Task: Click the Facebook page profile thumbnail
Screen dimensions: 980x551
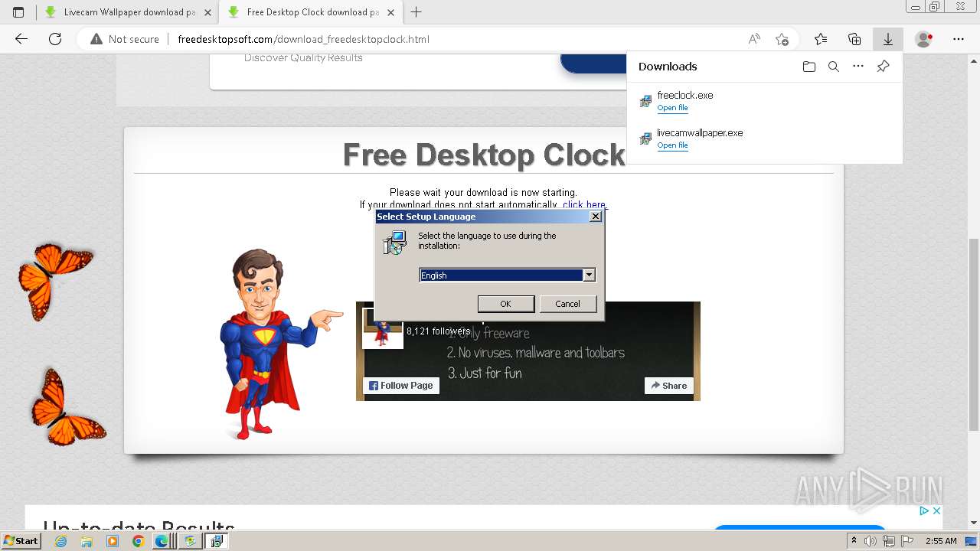Action: click(382, 329)
